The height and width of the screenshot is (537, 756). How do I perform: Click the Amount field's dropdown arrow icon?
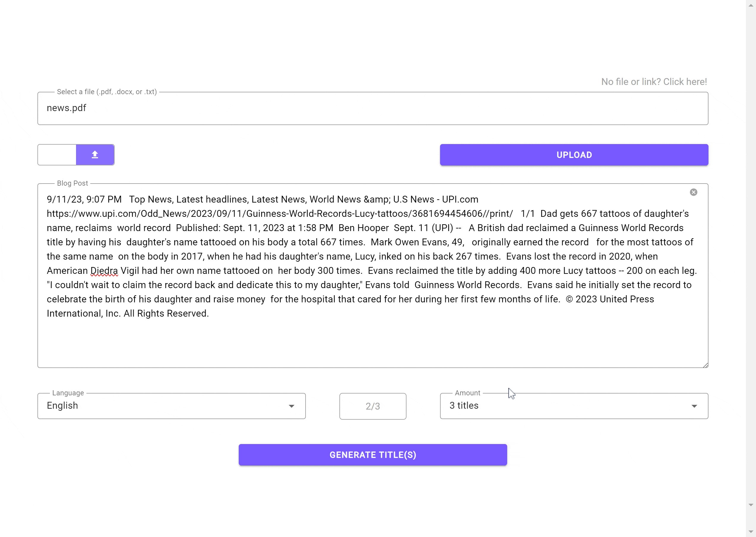coord(694,406)
